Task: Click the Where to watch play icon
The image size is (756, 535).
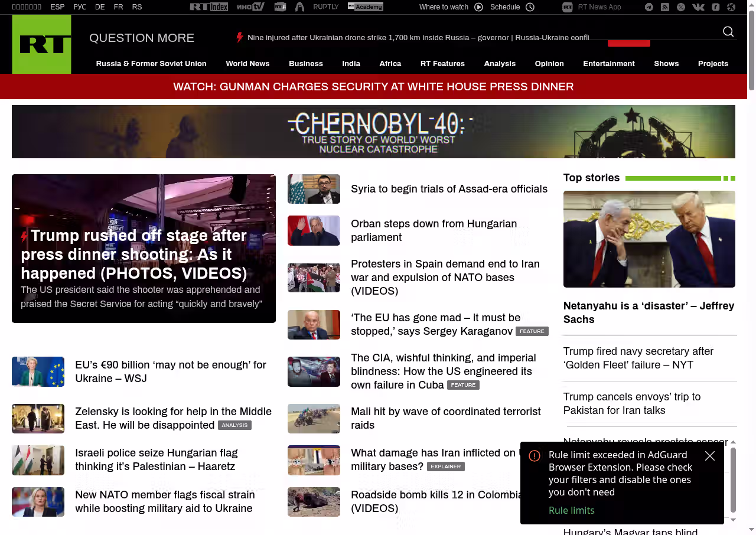Action: (478, 7)
